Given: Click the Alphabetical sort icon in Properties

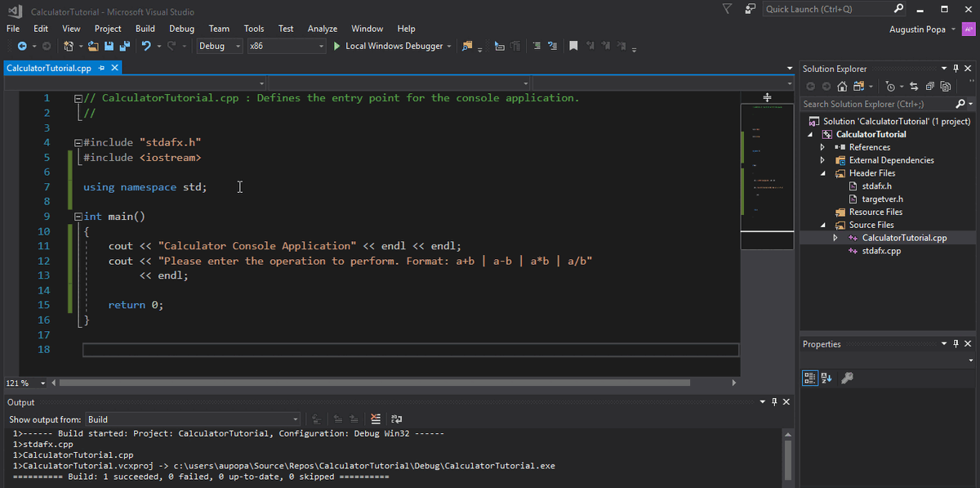Looking at the screenshot, I should (x=826, y=378).
